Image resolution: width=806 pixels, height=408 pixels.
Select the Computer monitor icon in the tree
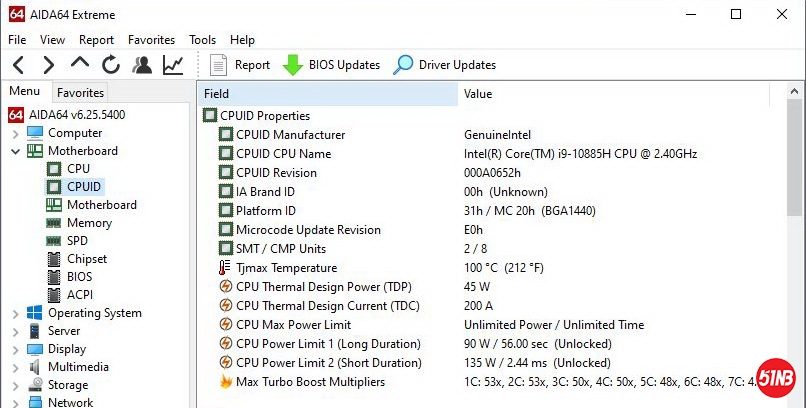tap(35, 133)
